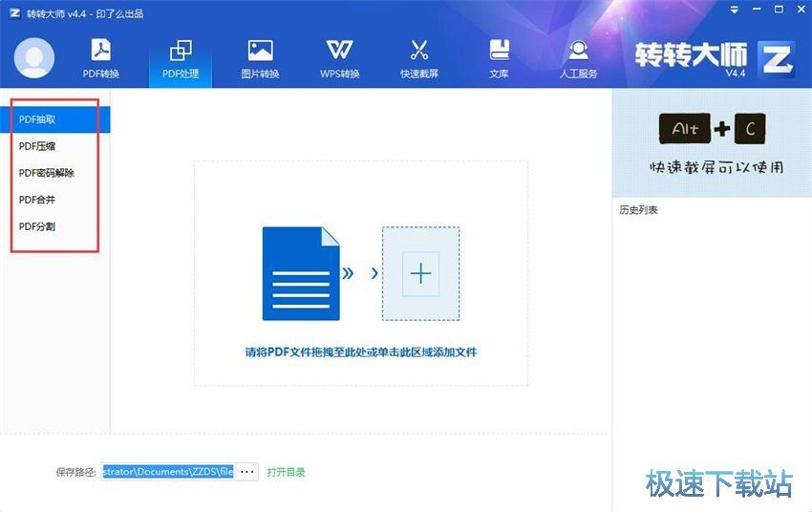Viewport: 812px width, 512px height.
Task: Maximize the 转转大师 window
Action: tap(779, 10)
